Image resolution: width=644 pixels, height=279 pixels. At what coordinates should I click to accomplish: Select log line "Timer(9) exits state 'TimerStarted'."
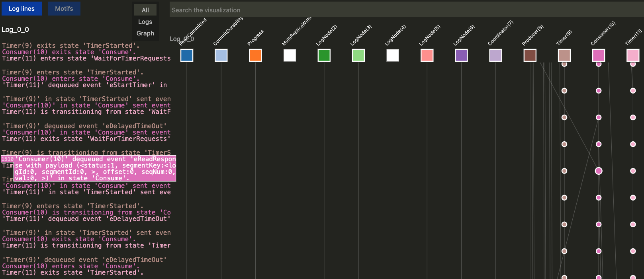(x=71, y=45)
